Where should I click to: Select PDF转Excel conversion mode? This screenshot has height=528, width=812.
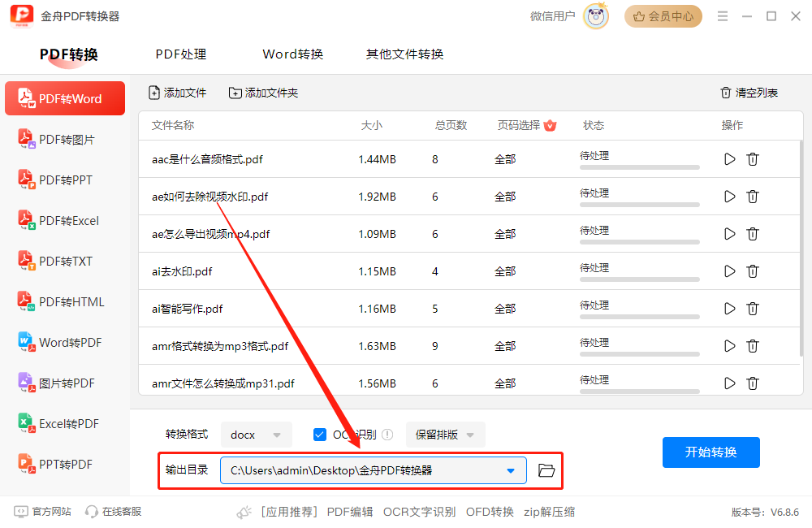tap(65, 220)
